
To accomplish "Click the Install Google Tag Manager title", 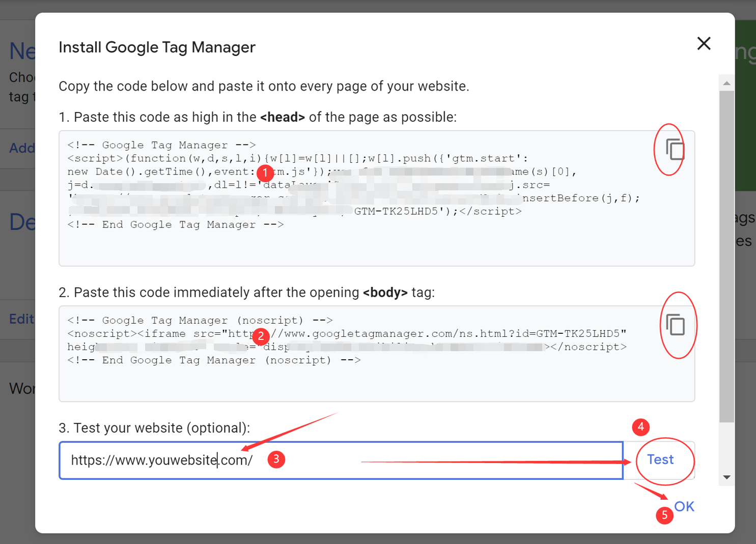I will pos(157,47).
